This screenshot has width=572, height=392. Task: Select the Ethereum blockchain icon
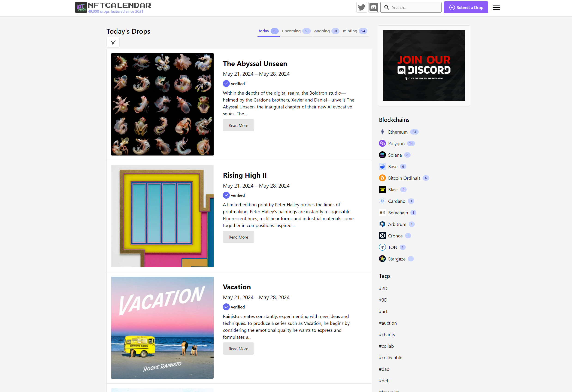[x=382, y=132]
